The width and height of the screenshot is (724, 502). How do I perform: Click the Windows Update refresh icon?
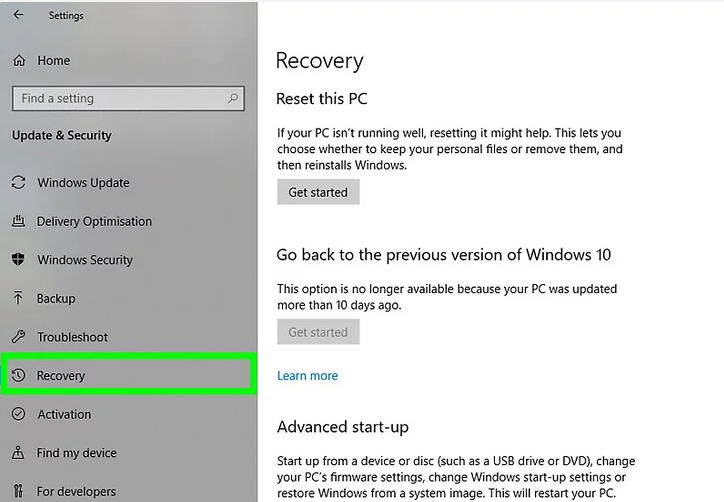(18, 183)
